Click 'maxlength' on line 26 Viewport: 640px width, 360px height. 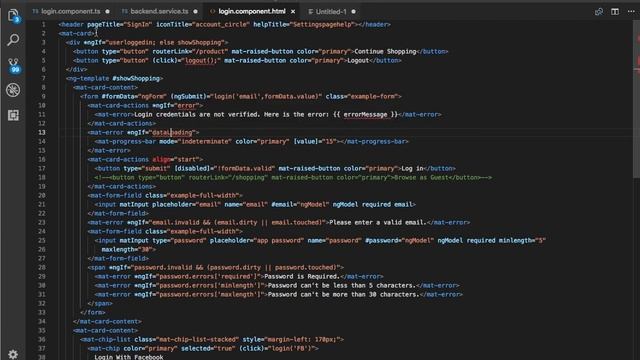[x=118, y=249]
